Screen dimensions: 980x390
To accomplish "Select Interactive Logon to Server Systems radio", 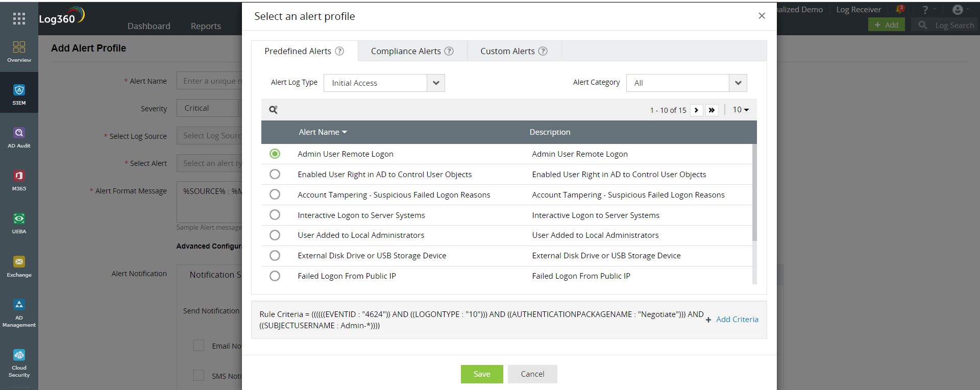I will pos(275,215).
